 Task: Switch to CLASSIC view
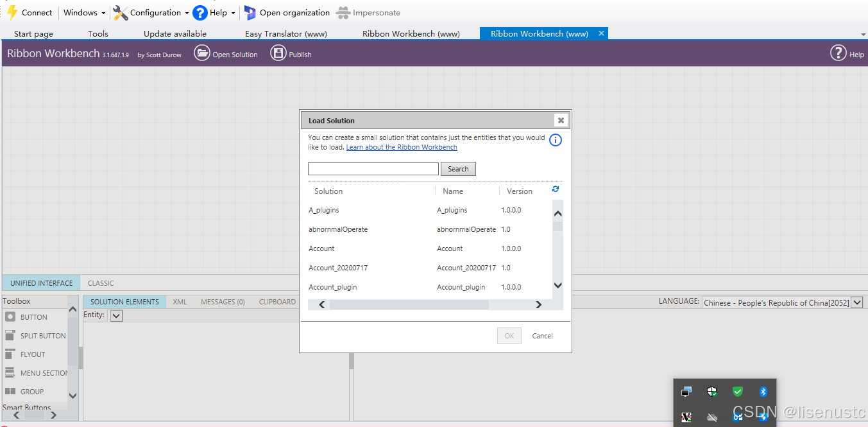101,283
